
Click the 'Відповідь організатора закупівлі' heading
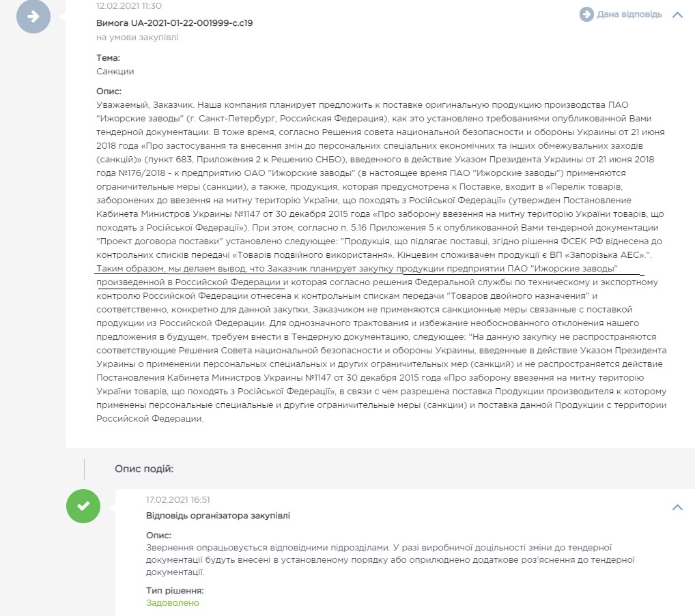click(218, 515)
